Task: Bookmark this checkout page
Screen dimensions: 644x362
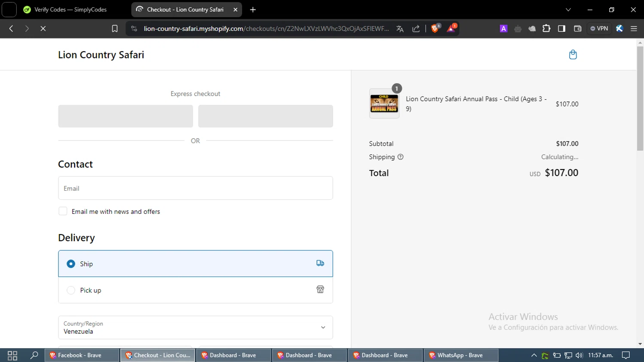Action: pyautogui.click(x=115, y=29)
